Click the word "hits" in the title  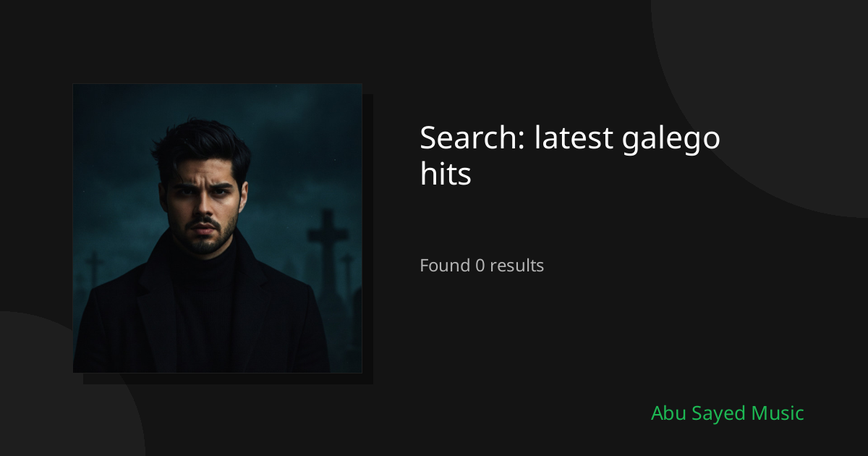coord(446,174)
